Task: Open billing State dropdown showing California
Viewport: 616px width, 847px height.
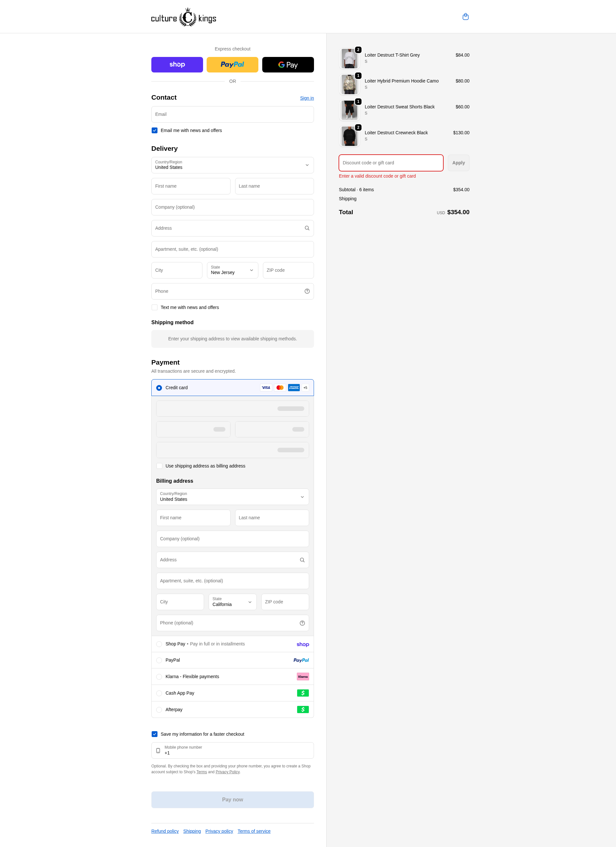Action: pos(232,602)
